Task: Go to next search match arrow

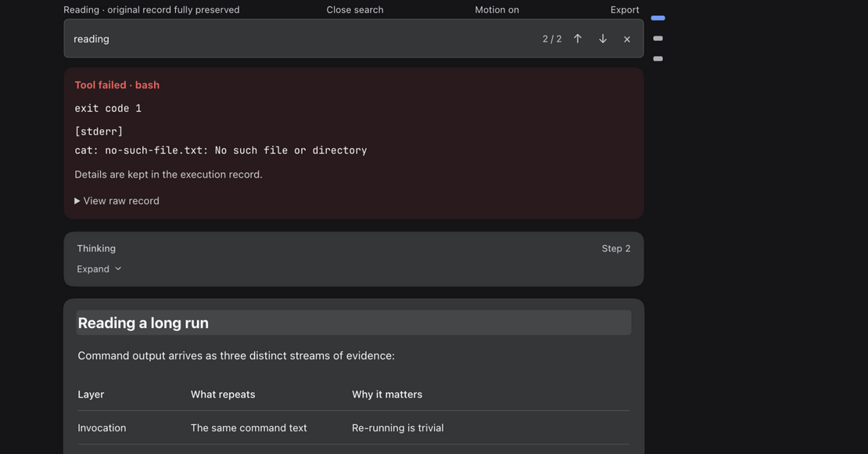Action: pos(603,39)
